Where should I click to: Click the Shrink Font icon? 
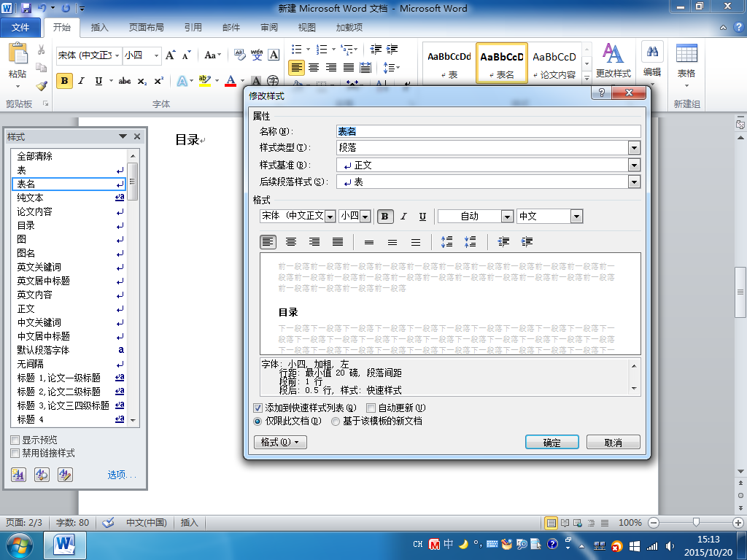(x=186, y=55)
